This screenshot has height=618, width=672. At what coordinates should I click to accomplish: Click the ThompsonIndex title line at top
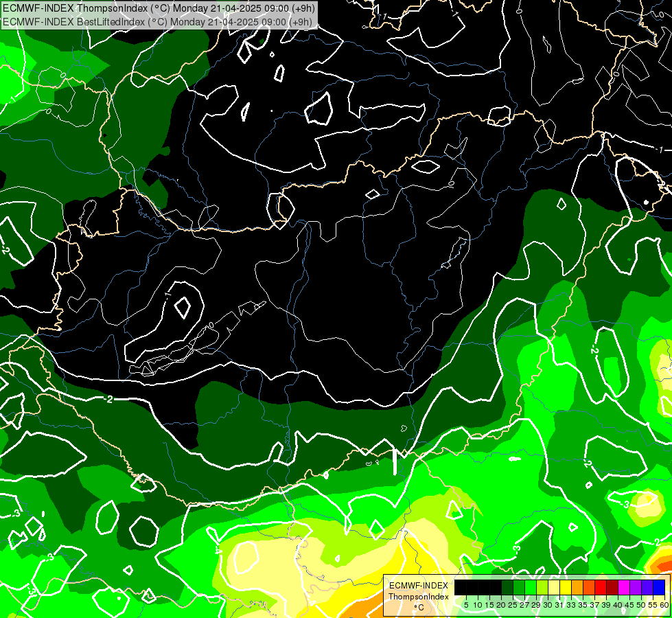(x=159, y=8)
